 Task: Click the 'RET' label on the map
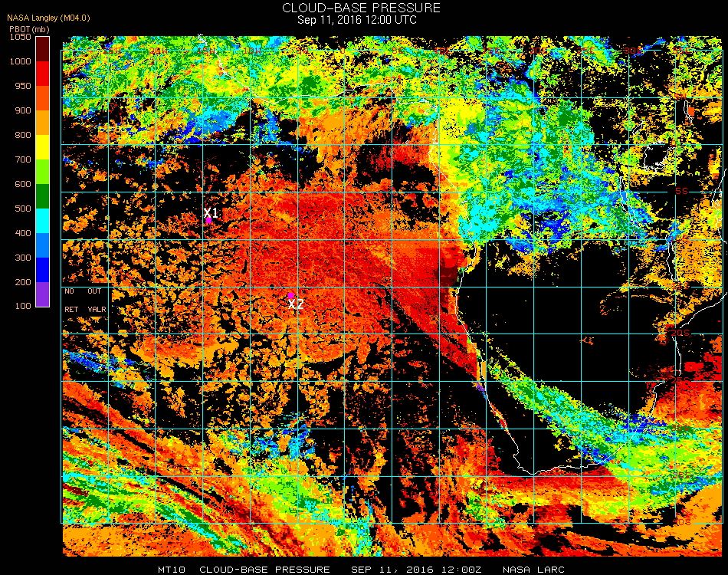click(x=71, y=309)
